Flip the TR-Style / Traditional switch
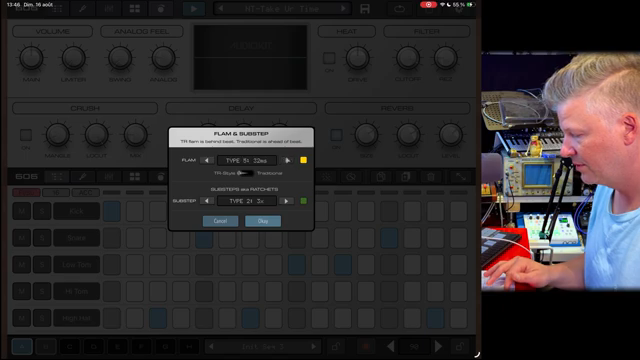 coord(246,173)
